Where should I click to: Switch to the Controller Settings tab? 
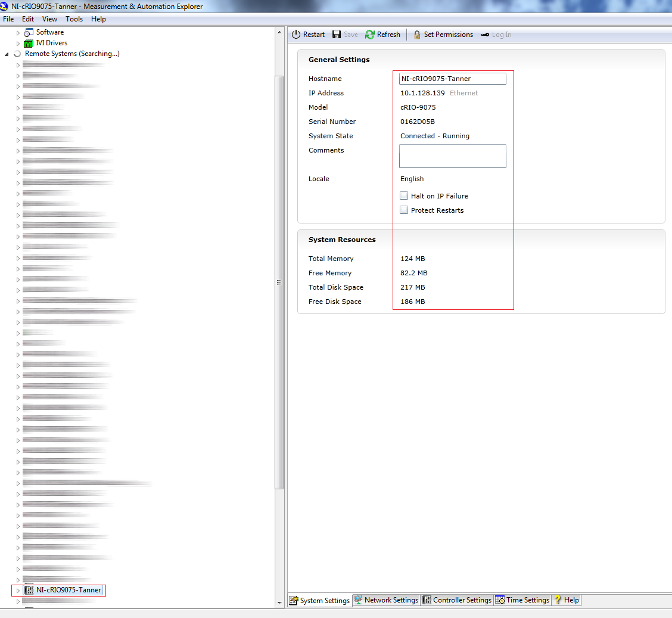click(457, 600)
